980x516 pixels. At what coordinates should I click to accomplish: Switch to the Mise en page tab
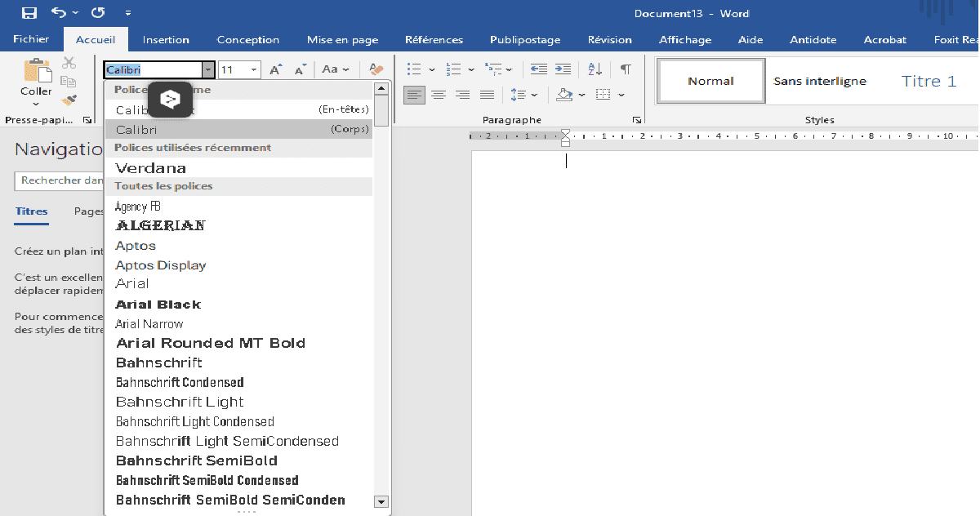(x=342, y=39)
